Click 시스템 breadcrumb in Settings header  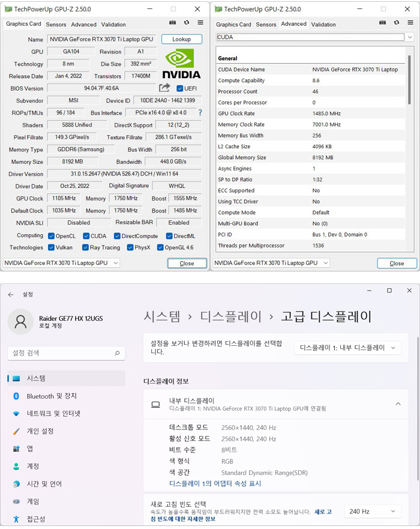click(162, 316)
